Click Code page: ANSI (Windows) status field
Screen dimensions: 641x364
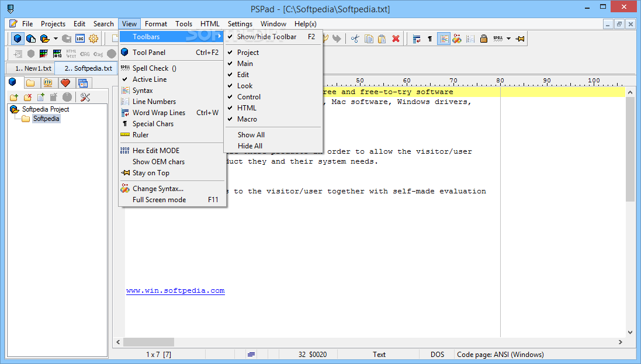[500, 355]
